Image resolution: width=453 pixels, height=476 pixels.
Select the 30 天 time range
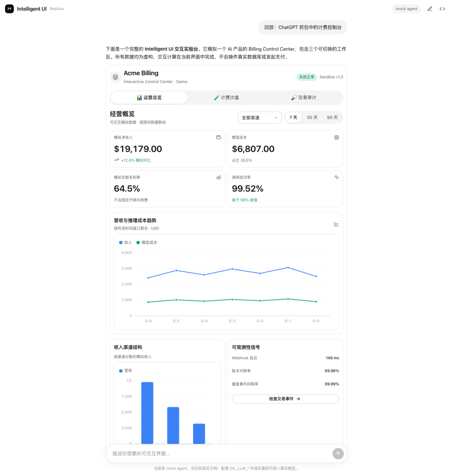click(312, 117)
